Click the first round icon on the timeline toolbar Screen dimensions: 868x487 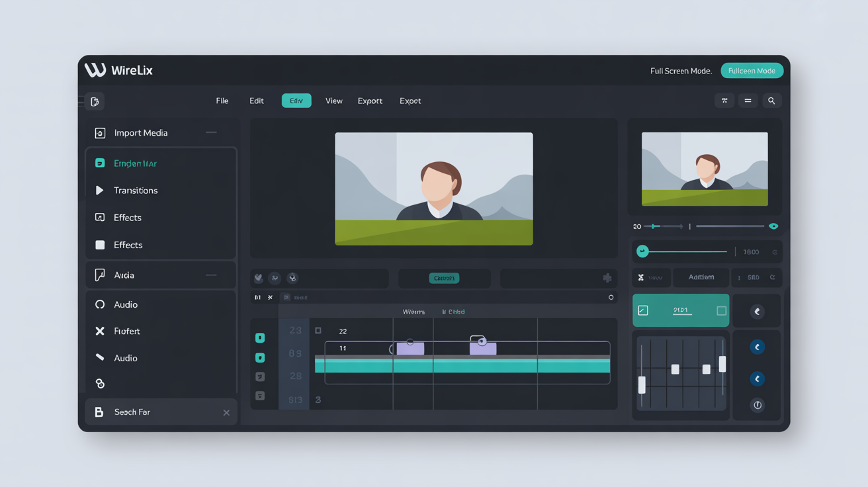point(259,278)
